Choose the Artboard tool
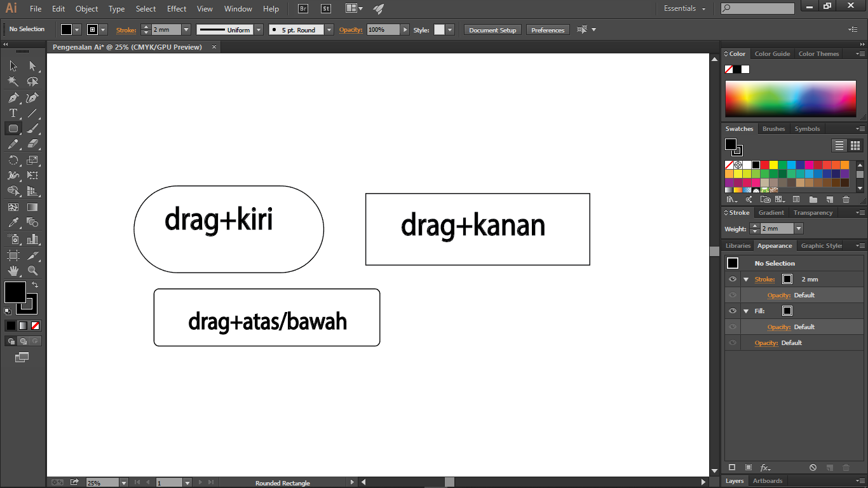Screen dimensions: 868x488 [13, 255]
